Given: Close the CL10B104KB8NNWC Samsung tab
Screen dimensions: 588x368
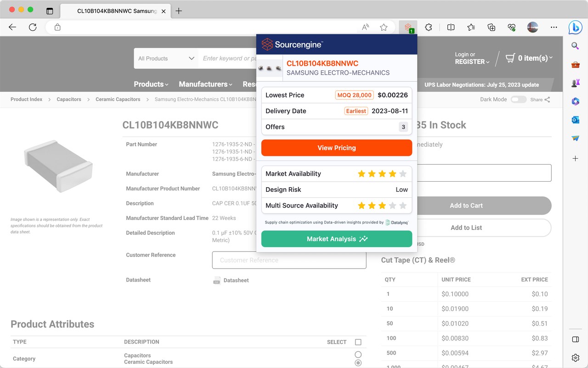Looking at the screenshot, I should click(x=164, y=11).
